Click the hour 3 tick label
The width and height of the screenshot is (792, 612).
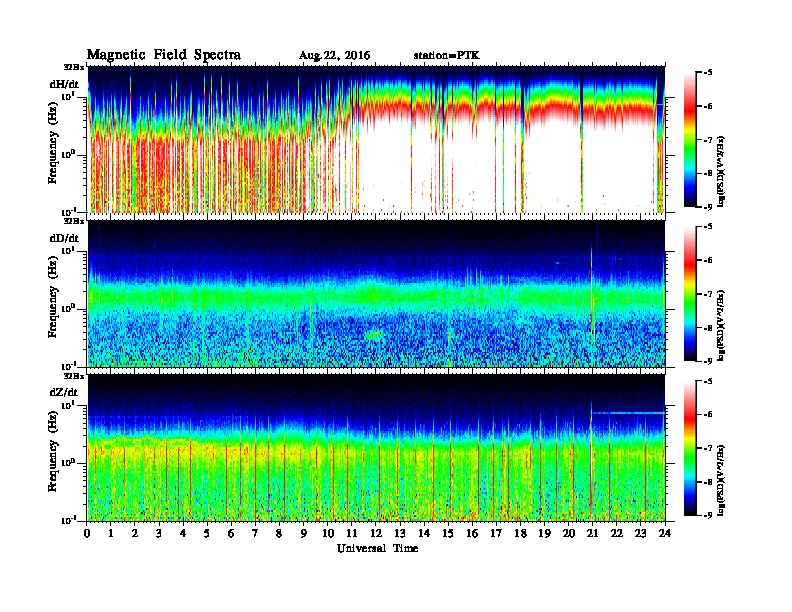click(x=159, y=534)
